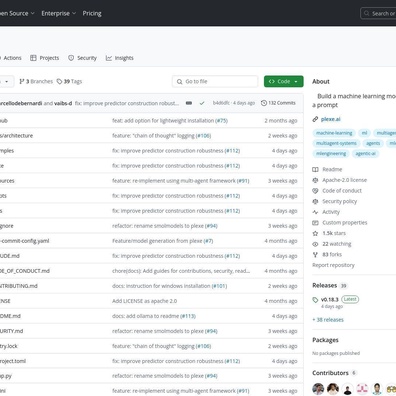The height and width of the screenshot is (396, 396).
Task: Click the commit history clock icon
Action: (x=264, y=103)
